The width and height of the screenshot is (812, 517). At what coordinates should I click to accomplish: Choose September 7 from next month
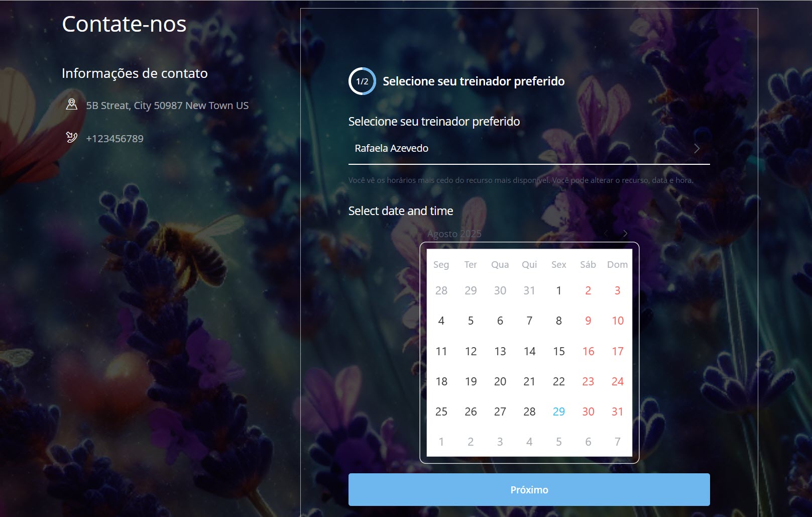[x=617, y=442]
